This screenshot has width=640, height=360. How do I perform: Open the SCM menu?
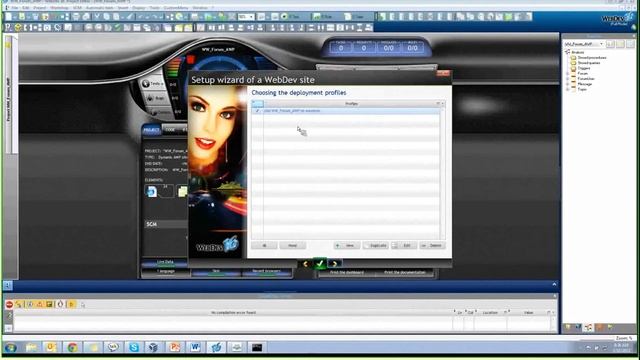point(77,7)
